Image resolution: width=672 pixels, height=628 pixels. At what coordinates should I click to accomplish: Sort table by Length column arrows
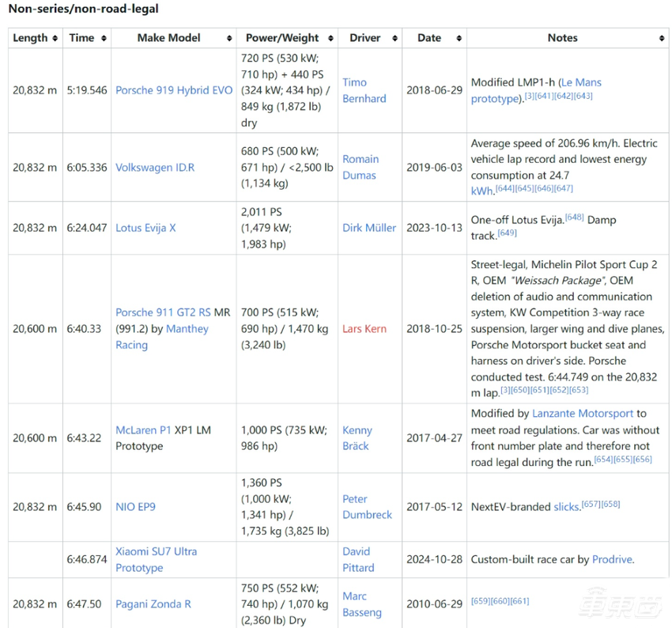[x=55, y=38]
